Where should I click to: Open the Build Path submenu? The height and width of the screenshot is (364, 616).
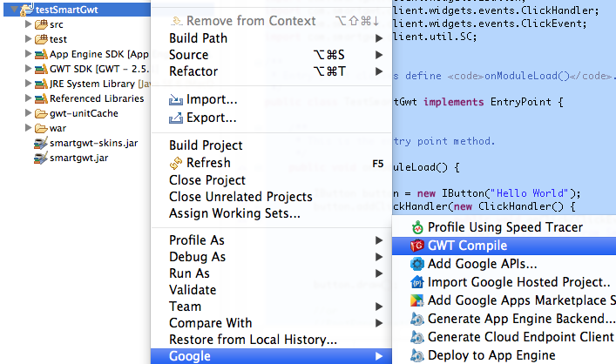tap(271, 38)
